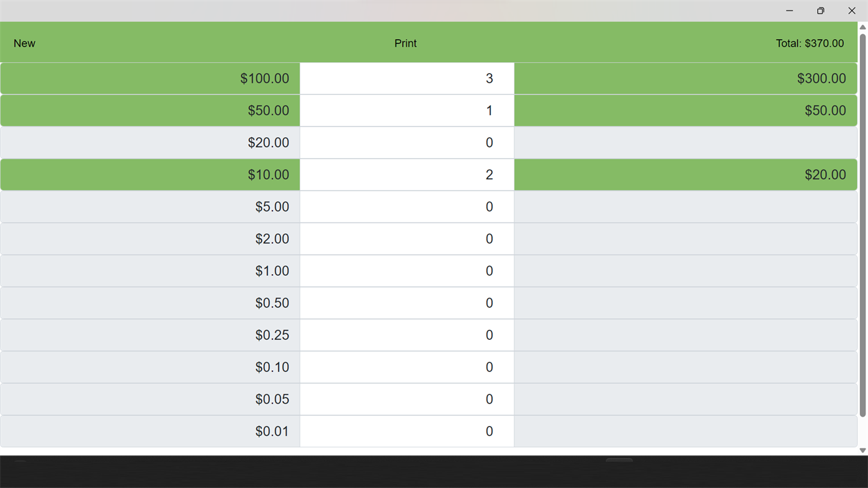The height and width of the screenshot is (488, 868).
Task: Select the $0.25 quarter count field
Action: click(x=406, y=335)
